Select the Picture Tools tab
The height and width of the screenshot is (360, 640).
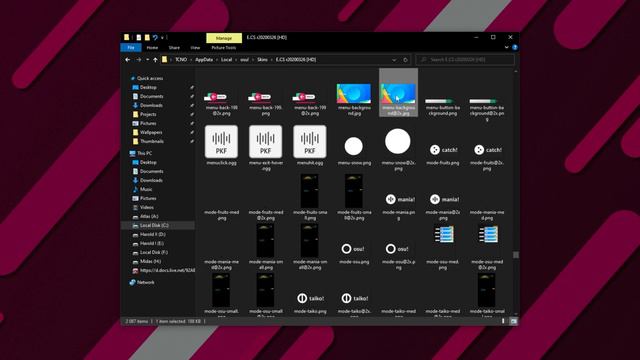point(224,48)
